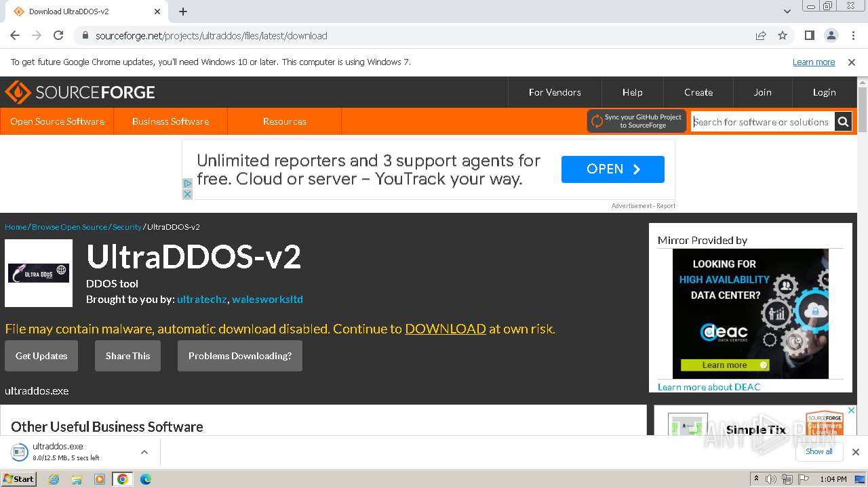Click the DOWNLOAD at own risk link
This screenshot has width=868, height=488.
tap(446, 329)
